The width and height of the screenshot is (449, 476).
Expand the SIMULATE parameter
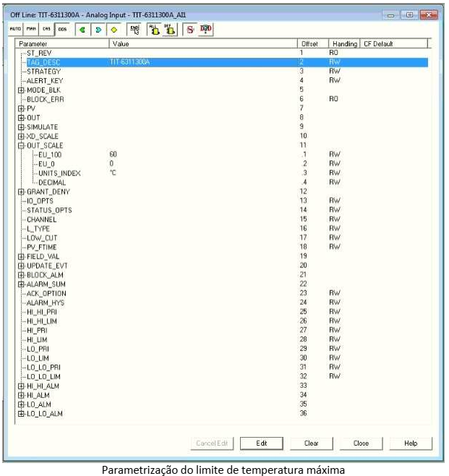coord(21,127)
